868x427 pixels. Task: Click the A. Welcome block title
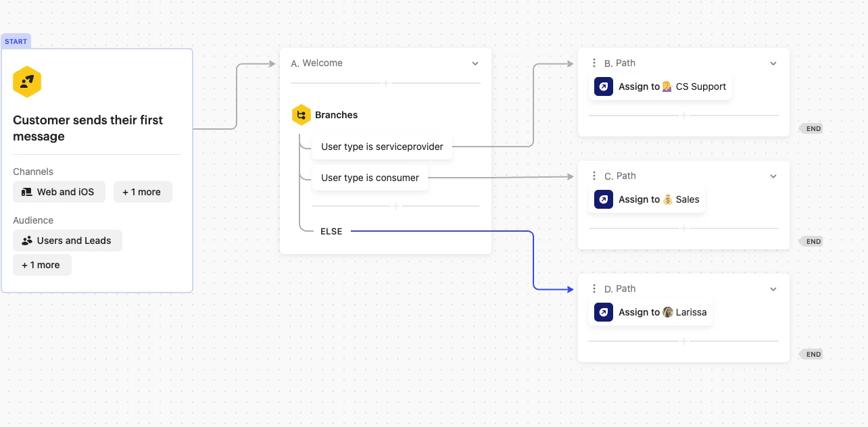[x=316, y=63]
